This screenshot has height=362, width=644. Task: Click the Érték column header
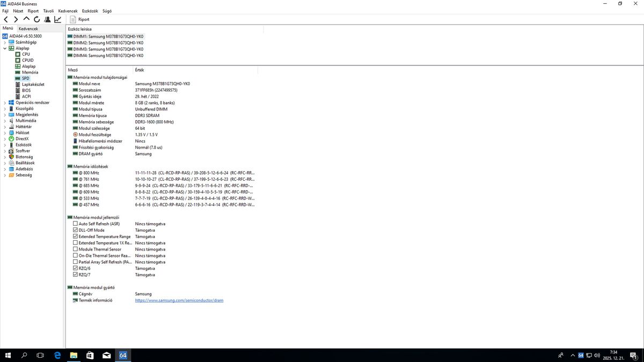point(195,70)
